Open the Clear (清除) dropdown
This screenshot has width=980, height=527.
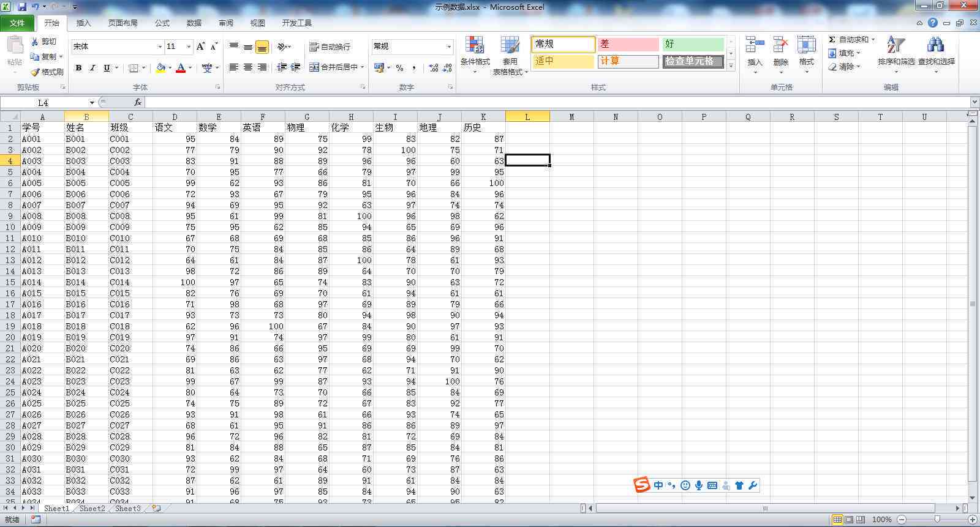(844, 67)
